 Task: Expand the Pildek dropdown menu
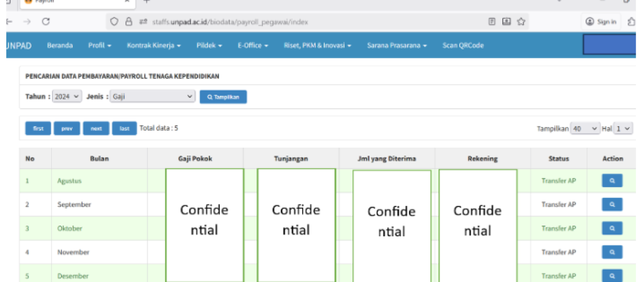[x=209, y=46]
